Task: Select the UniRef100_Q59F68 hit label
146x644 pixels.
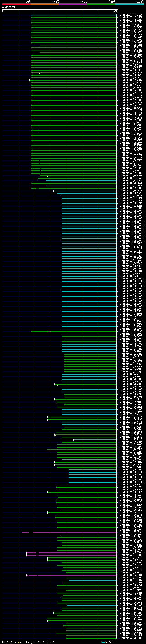Action: tap(131, 259)
